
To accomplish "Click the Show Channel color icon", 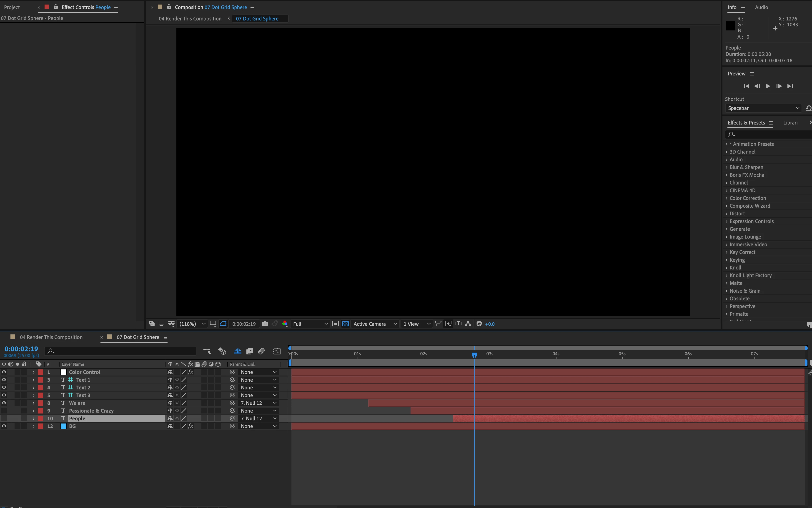I will pyautogui.click(x=285, y=324).
